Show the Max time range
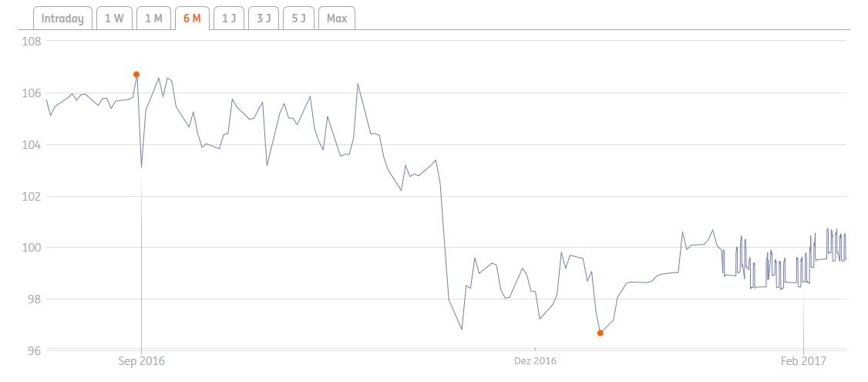 pyautogui.click(x=337, y=19)
